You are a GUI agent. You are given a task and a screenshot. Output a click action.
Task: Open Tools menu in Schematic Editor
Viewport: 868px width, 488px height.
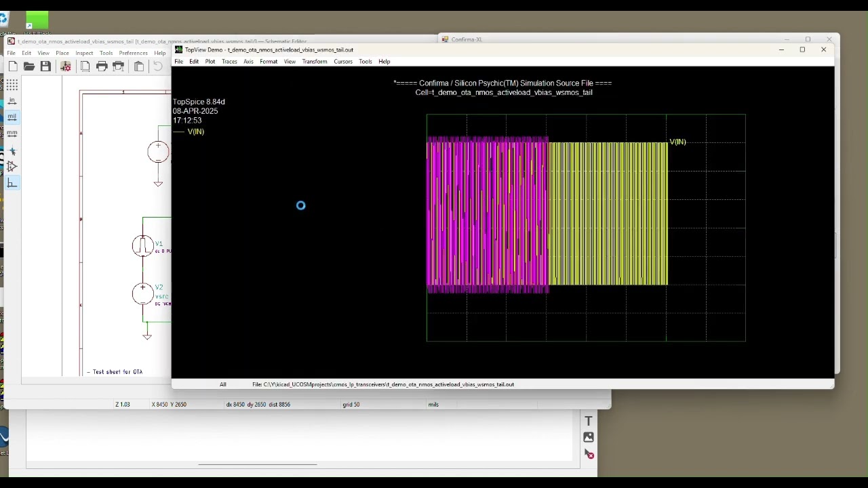(106, 53)
